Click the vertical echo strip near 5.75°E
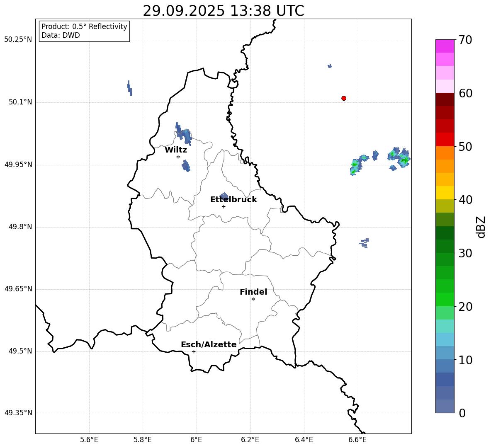 [130, 88]
